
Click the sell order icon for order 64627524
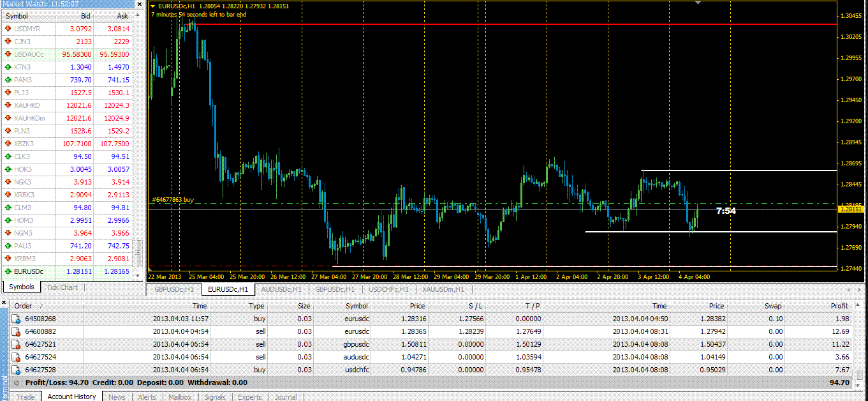tap(17, 357)
